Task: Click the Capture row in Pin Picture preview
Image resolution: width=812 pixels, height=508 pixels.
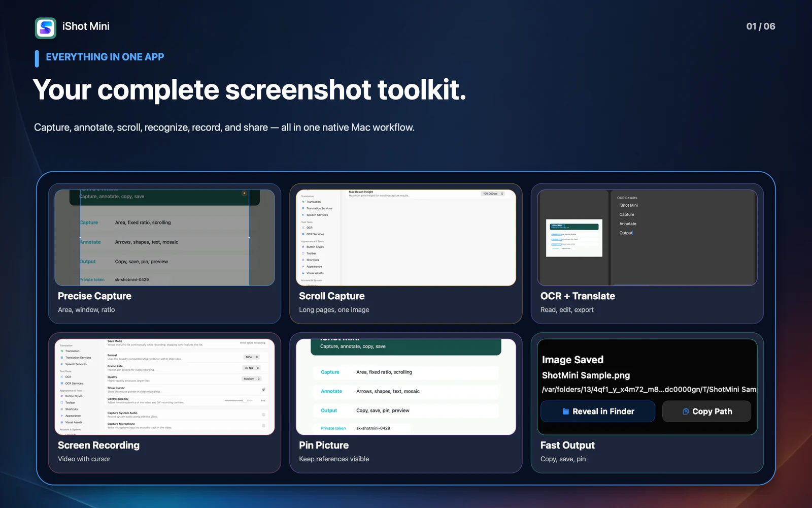Action: (406, 372)
